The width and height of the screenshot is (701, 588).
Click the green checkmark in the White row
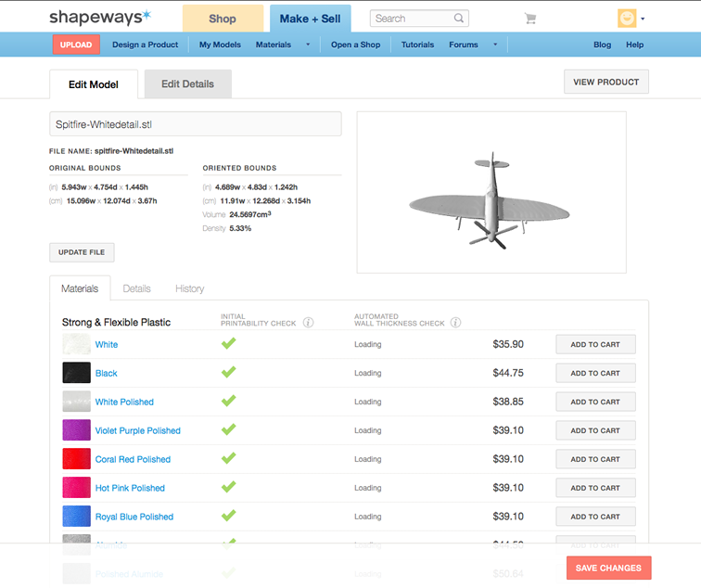pyautogui.click(x=228, y=343)
